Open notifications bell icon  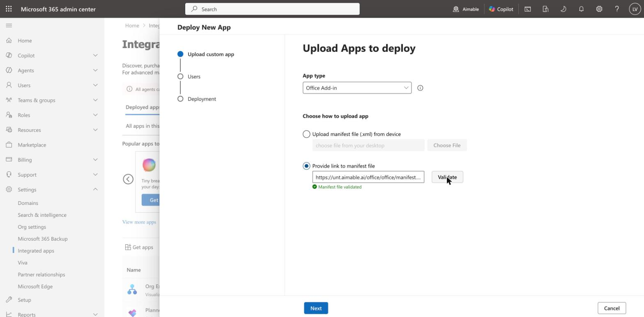click(581, 9)
